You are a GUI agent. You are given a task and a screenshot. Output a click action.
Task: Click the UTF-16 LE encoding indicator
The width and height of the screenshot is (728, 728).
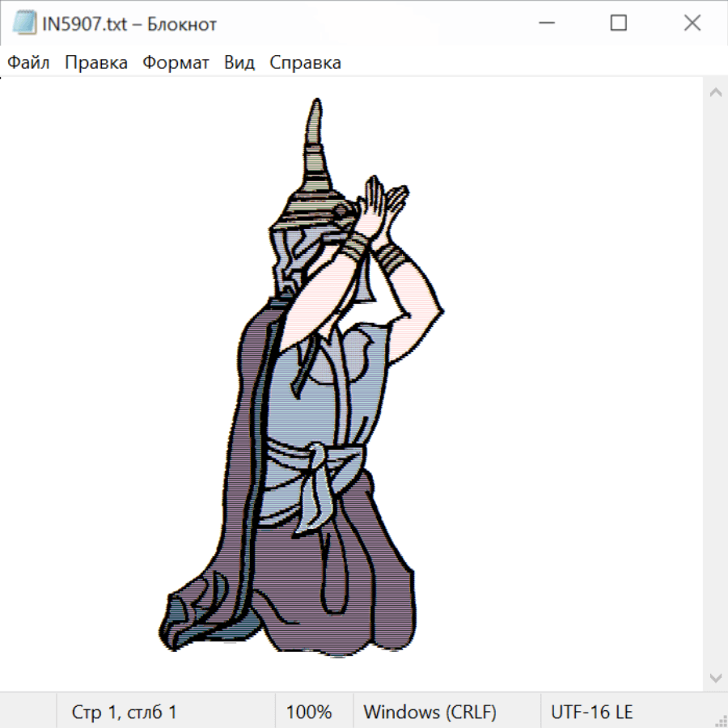tap(591, 713)
